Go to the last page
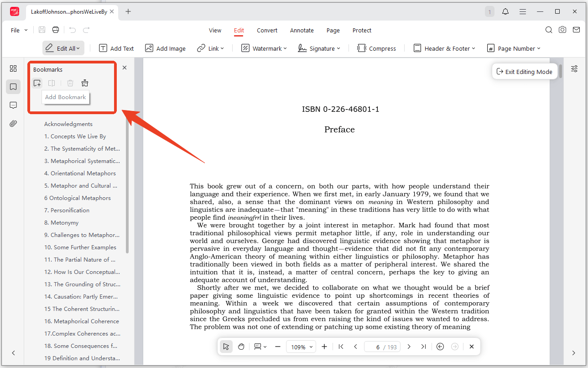Screen dimensions: 588x368 [423, 347]
